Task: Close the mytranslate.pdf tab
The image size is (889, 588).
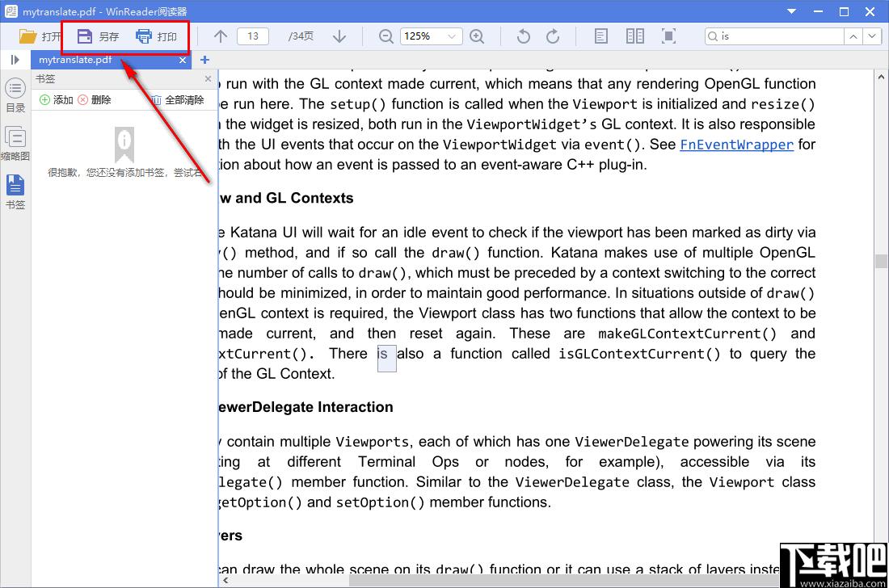Action: point(183,60)
